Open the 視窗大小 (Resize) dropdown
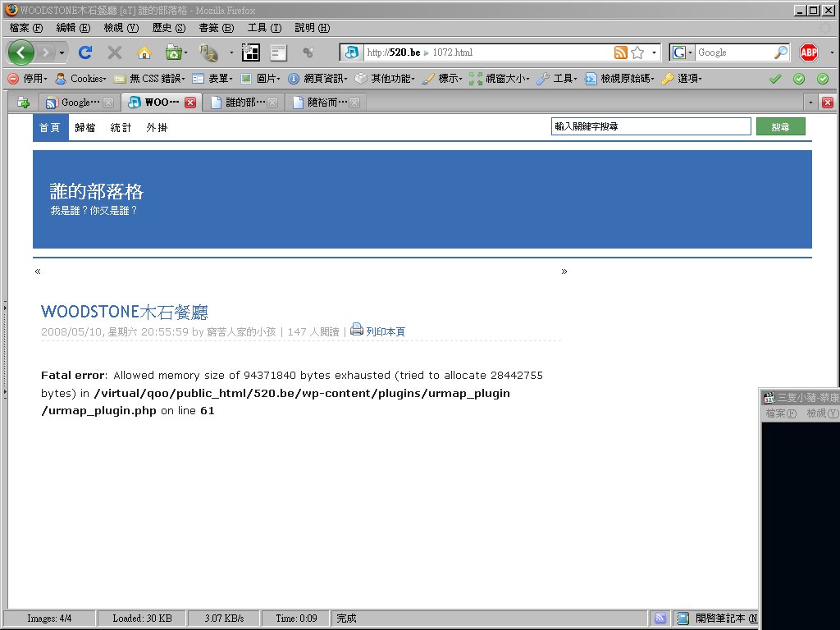 499,79
